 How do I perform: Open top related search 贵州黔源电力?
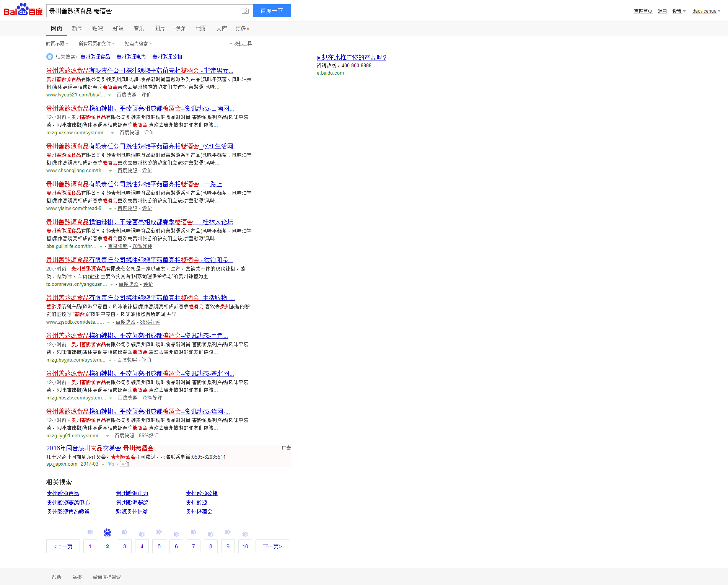point(131,57)
